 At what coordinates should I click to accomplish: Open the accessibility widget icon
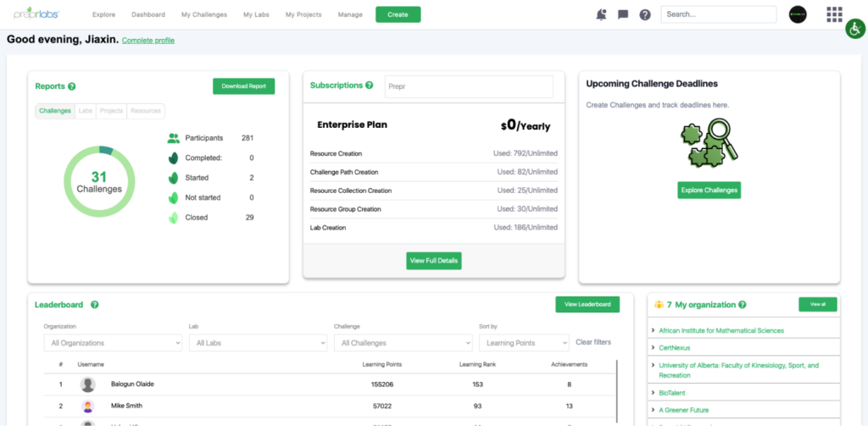855,29
